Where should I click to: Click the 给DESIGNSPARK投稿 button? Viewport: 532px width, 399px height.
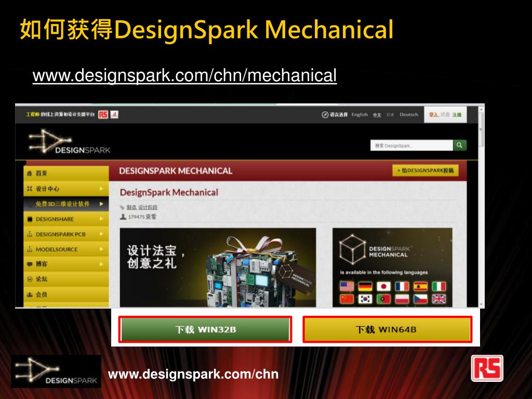click(425, 170)
